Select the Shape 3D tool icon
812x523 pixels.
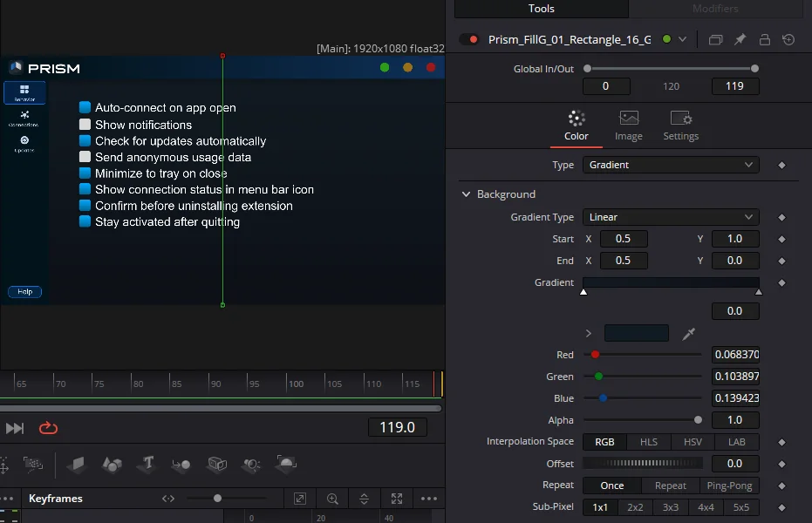coord(112,464)
